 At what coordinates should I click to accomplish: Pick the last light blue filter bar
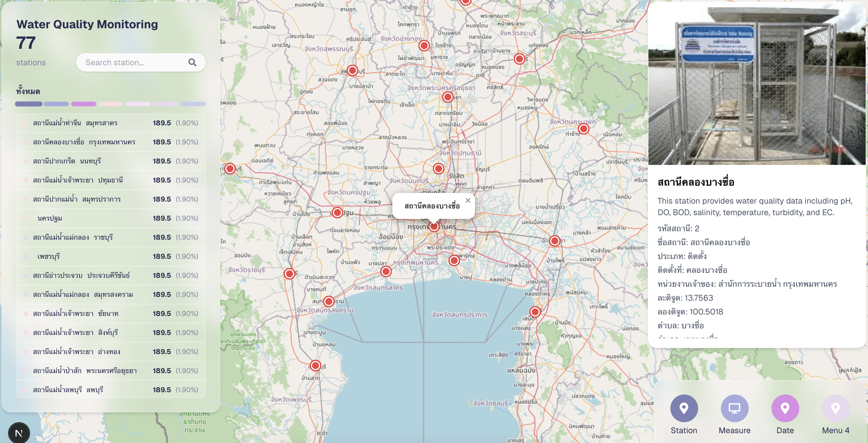coord(193,104)
